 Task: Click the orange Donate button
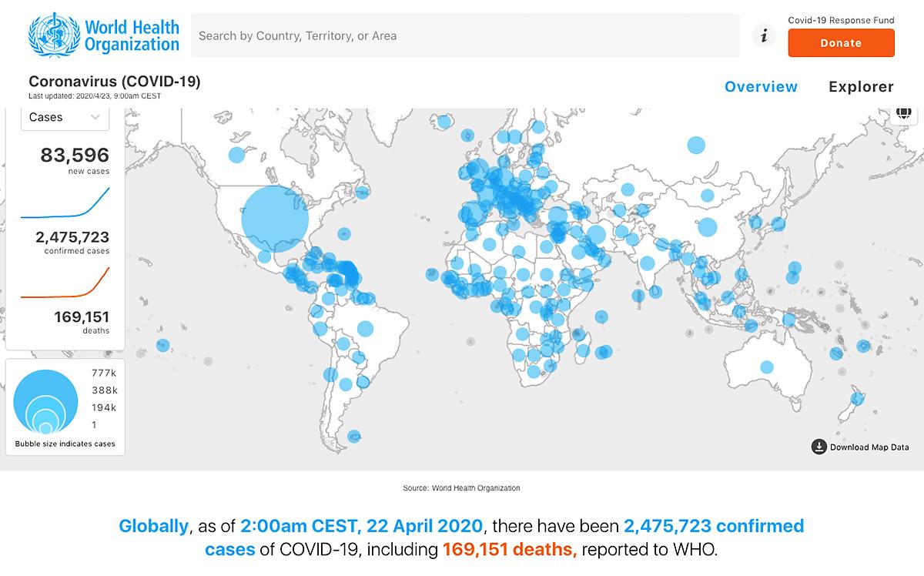coord(841,43)
